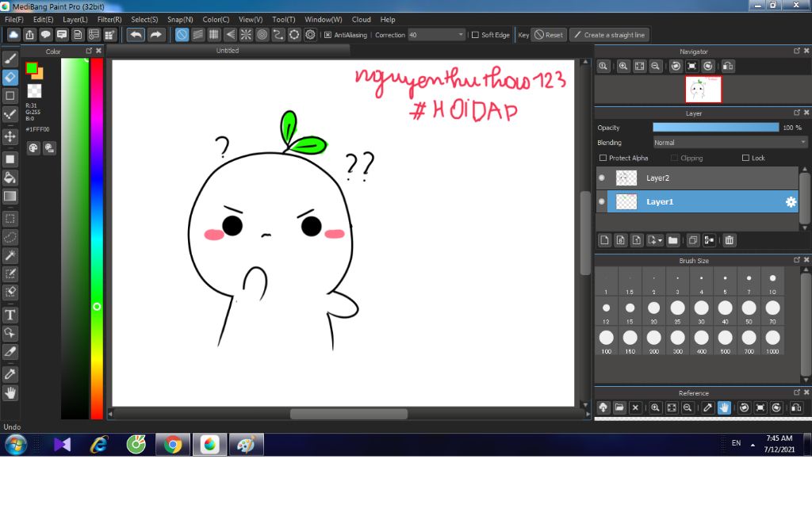Click the Navigator zoom out magnifier
This screenshot has height=524, width=812.
click(656, 67)
